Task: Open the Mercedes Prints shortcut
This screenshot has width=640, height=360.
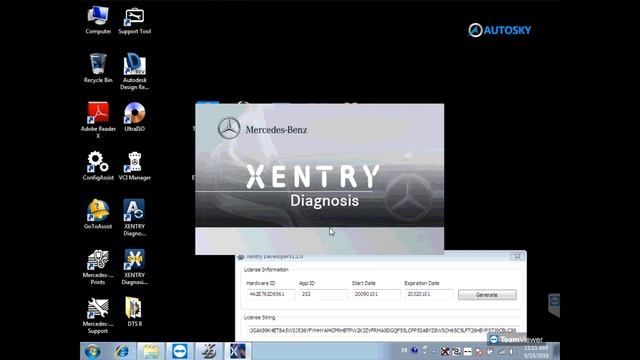Action: [x=98, y=267]
